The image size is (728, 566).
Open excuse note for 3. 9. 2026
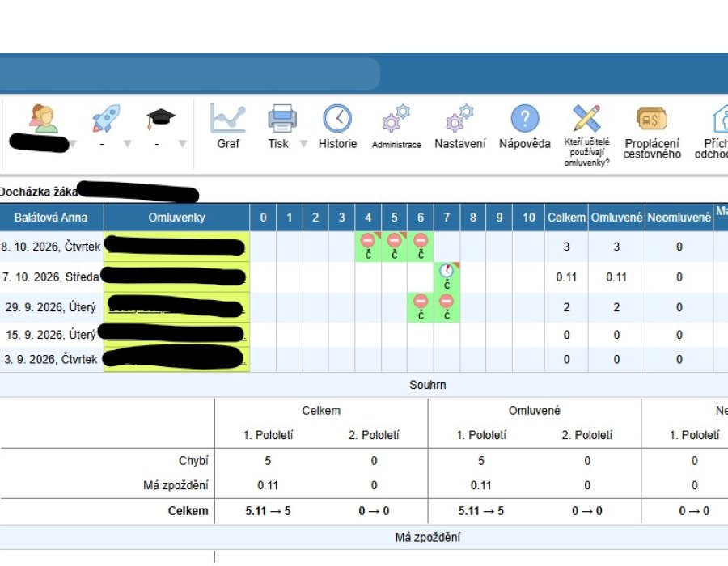coord(176,359)
